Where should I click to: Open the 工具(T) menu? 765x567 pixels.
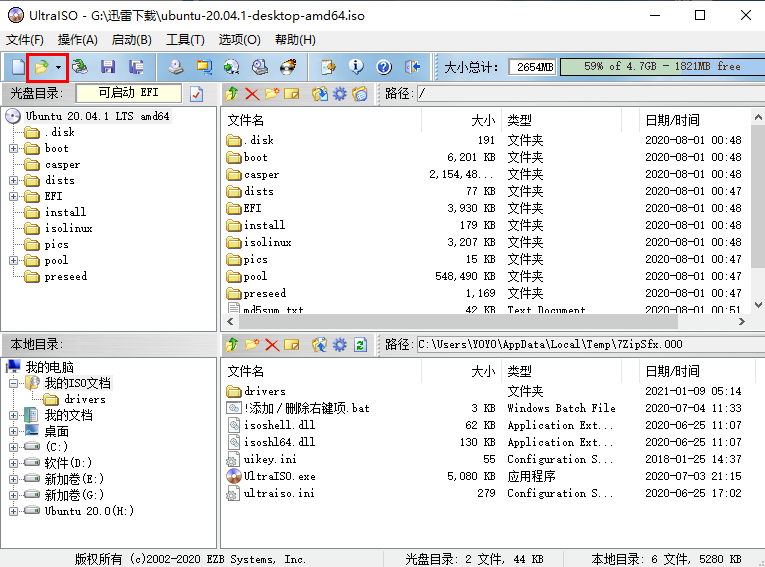click(185, 40)
